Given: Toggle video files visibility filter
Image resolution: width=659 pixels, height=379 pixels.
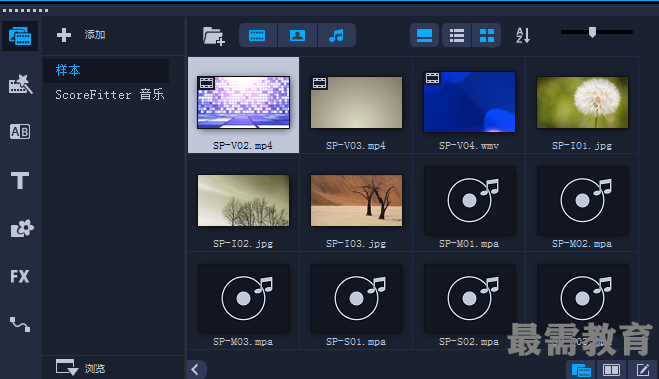Looking at the screenshot, I should tap(257, 35).
